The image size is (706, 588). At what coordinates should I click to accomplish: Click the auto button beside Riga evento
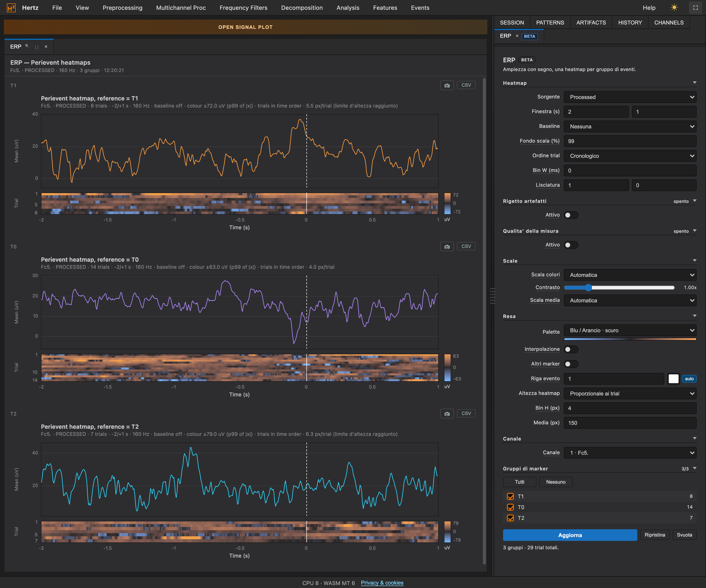689,379
